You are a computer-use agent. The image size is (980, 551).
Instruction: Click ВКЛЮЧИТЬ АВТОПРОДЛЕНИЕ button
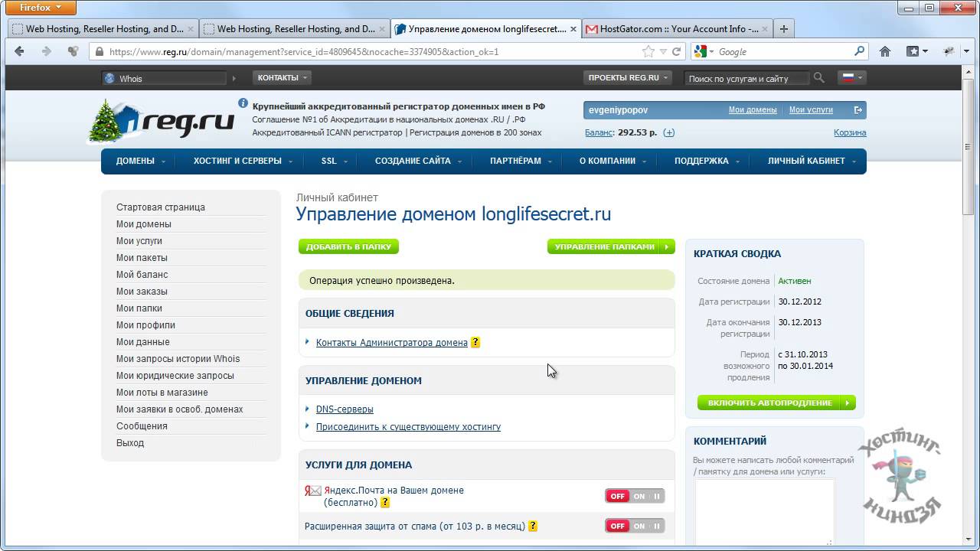coord(776,403)
